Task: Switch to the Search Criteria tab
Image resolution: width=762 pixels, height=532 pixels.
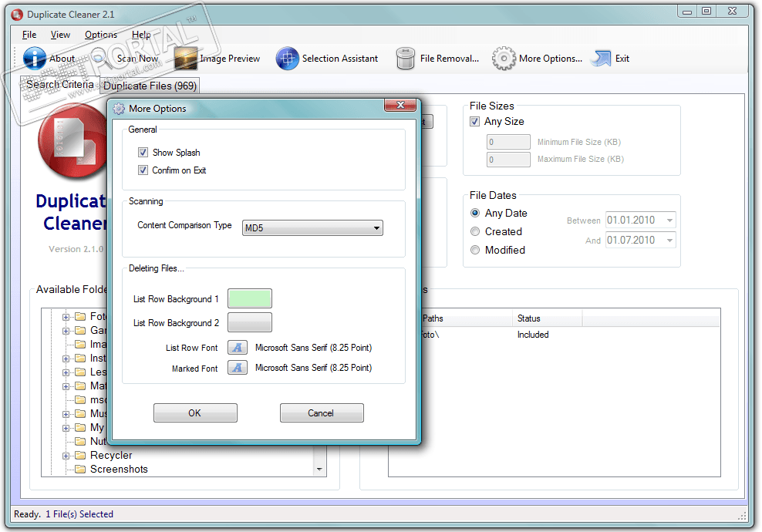Action: pos(60,84)
